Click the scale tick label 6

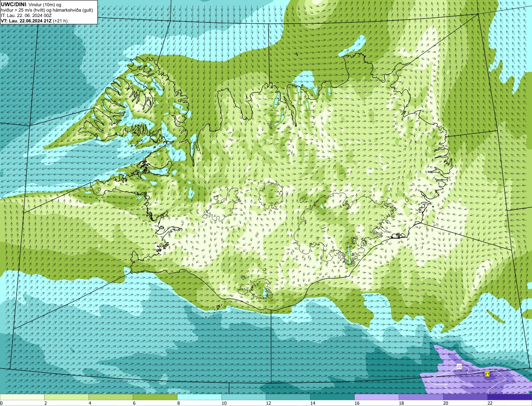click(x=134, y=403)
